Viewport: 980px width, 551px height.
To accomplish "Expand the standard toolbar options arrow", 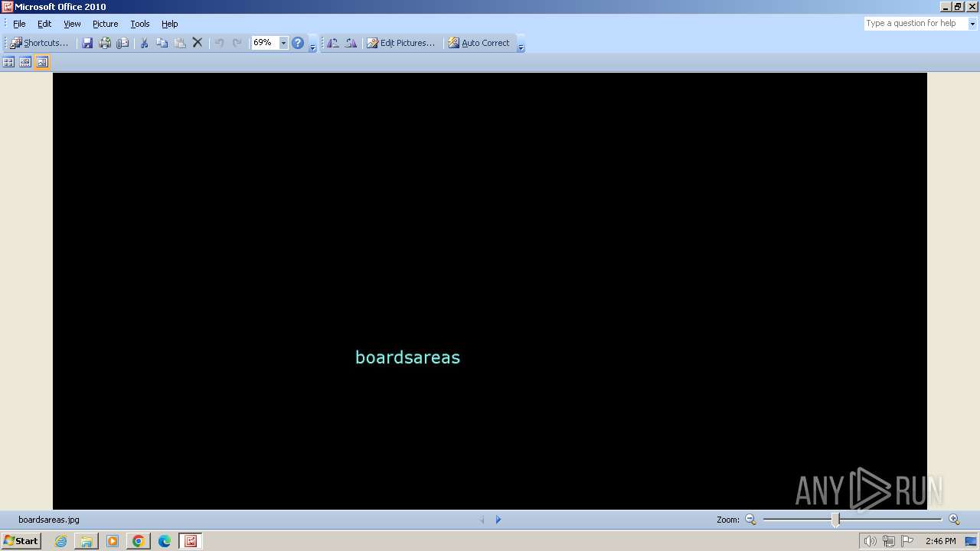I will click(312, 44).
